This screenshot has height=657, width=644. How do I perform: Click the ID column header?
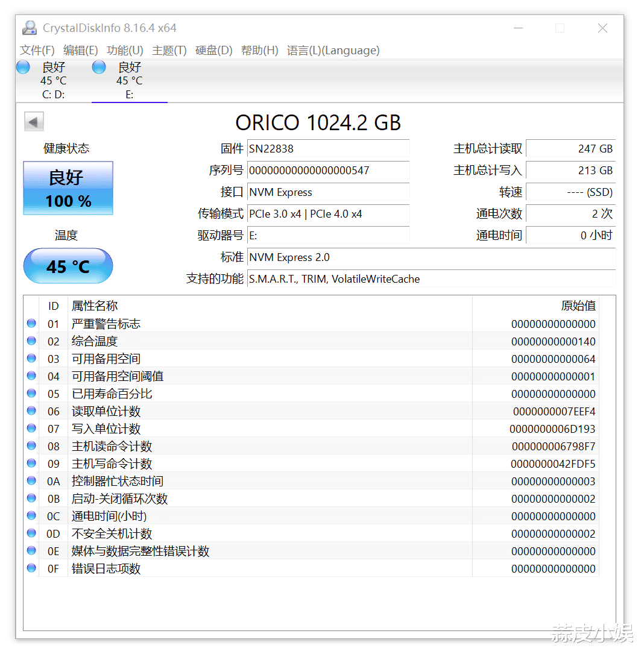[x=53, y=306]
